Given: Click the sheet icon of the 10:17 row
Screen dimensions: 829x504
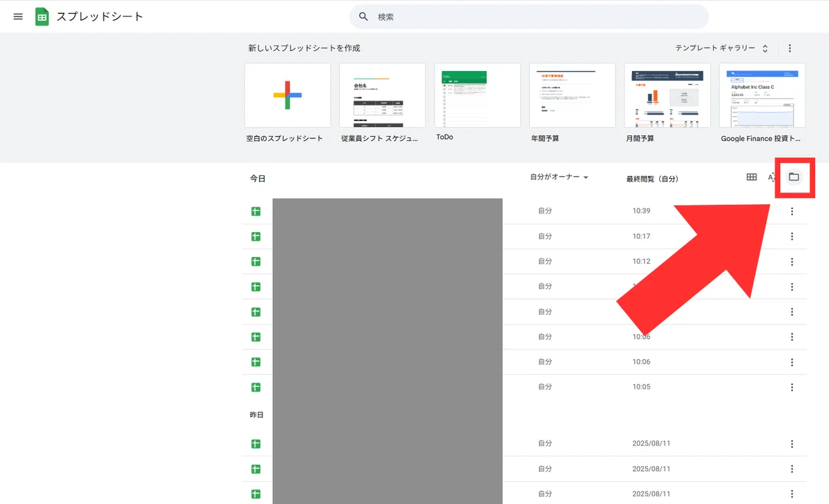Looking at the screenshot, I should pos(256,237).
